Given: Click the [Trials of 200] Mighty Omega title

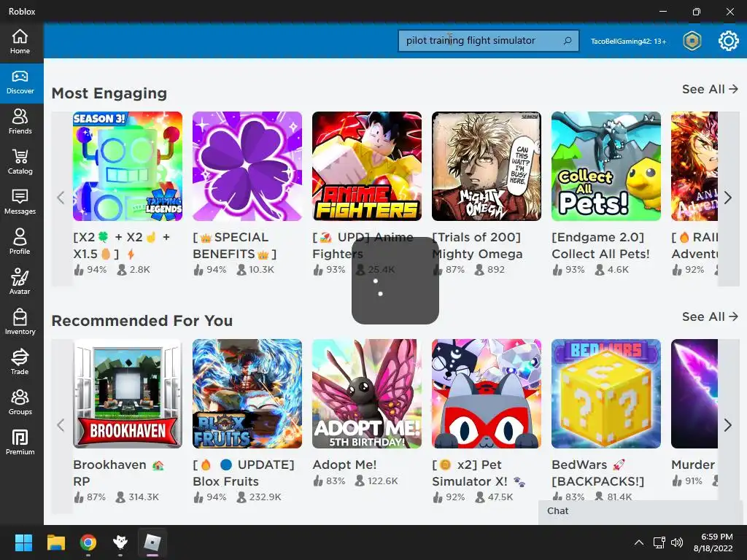Looking at the screenshot, I should (477, 246).
